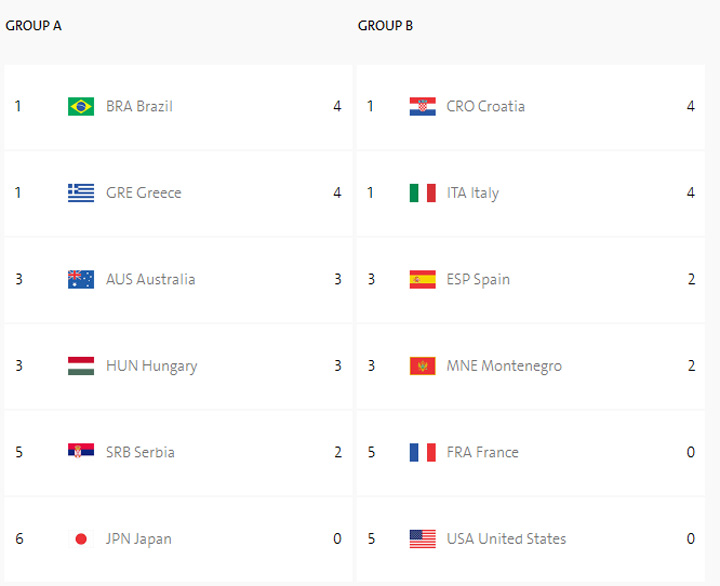Click the GROUP A heading
The width and height of the screenshot is (720, 586).
click(x=34, y=26)
